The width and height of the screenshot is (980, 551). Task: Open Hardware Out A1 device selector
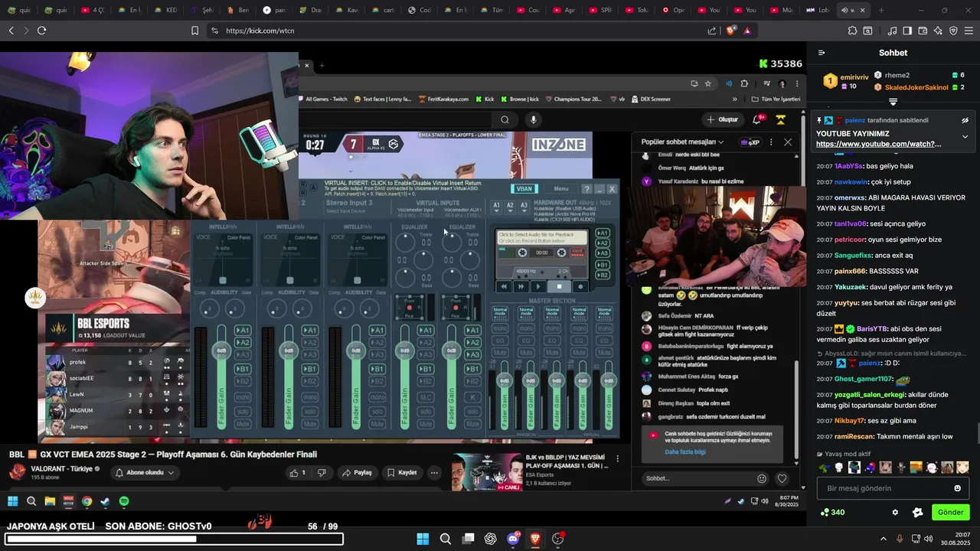tap(496, 206)
